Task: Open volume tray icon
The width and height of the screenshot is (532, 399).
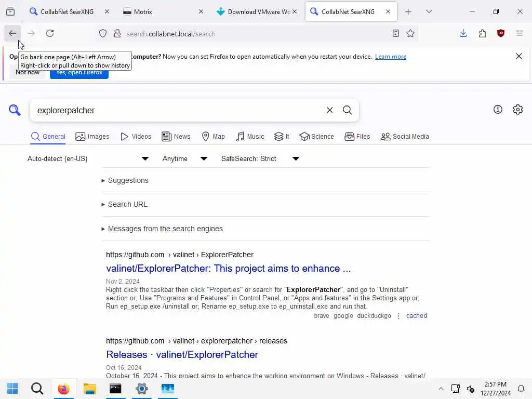Action: 470,389
